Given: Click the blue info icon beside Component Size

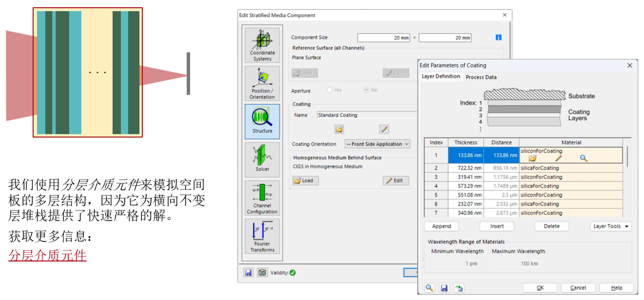Looking at the screenshot, I should click(498, 38).
